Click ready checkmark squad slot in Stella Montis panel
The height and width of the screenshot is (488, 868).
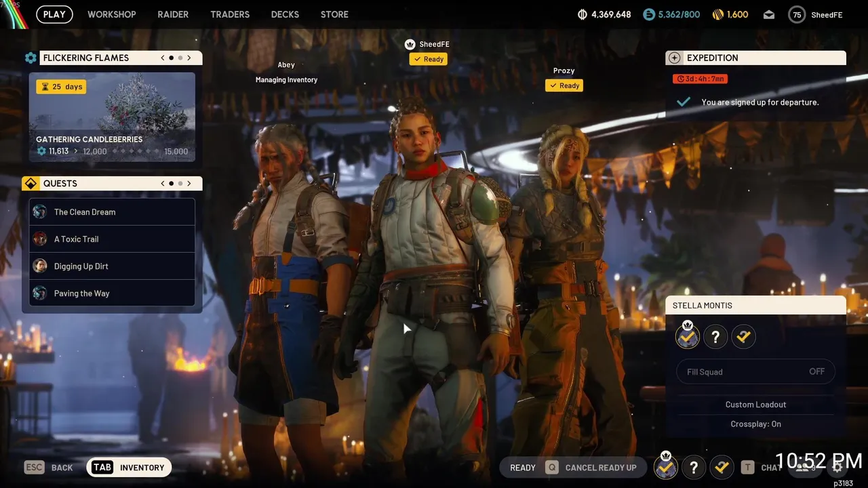click(744, 336)
